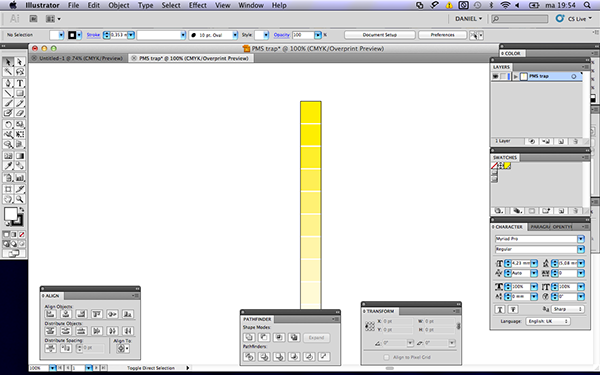Viewport: 600px width, 375px height.
Task: Select the Direct Selection tool
Action: click(20, 62)
